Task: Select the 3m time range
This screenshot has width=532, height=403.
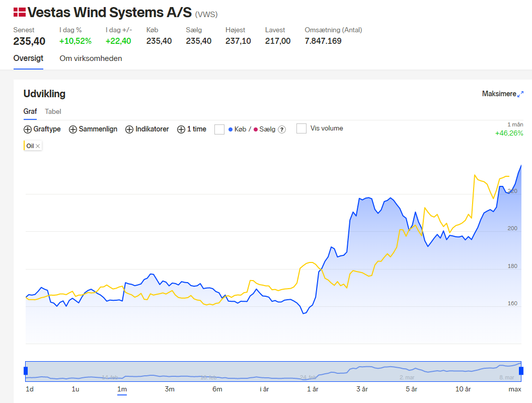Action: click(x=170, y=389)
